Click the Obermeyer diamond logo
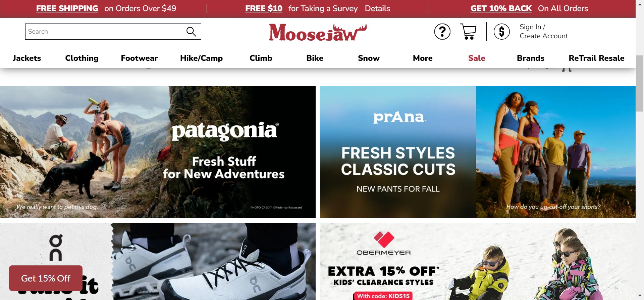Image resolution: width=644 pixels, height=300 pixels. (x=384, y=240)
